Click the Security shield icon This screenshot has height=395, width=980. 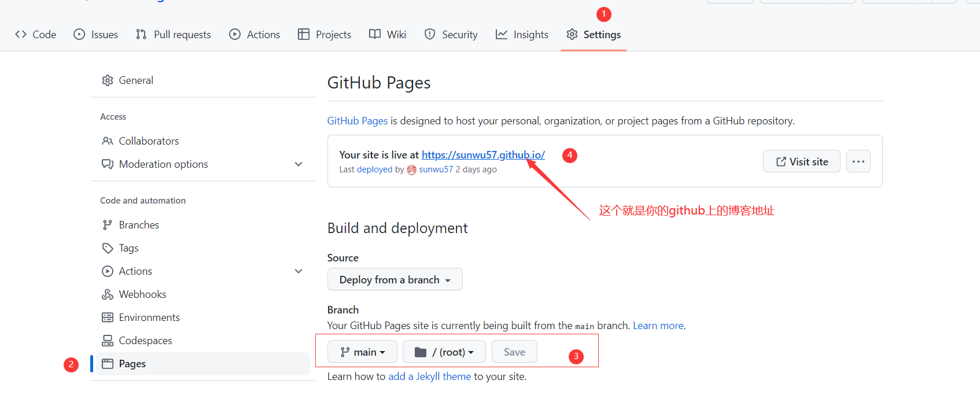click(430, 34)
